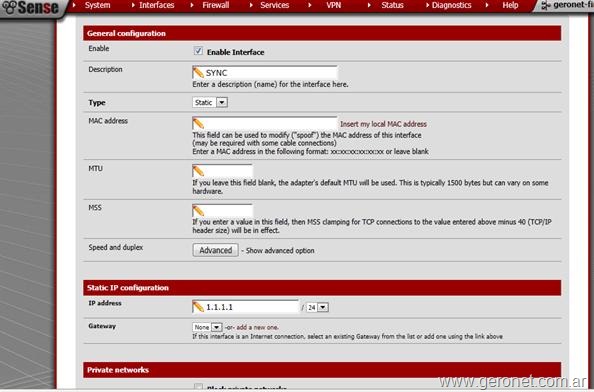594x392 pixels.
Task: Open the Gateway dropdown showing None
Action: click(207, 327)
